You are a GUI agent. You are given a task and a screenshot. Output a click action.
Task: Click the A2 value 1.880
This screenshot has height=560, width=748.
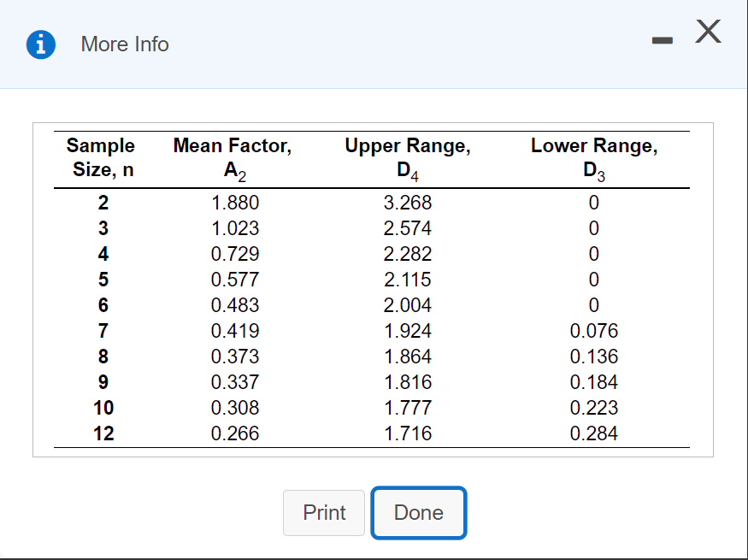point(235,203)
